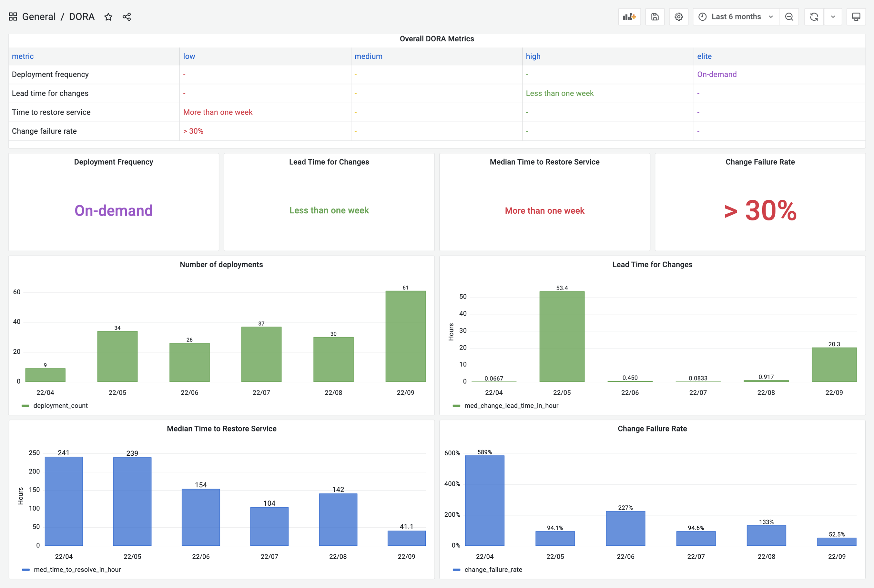Save the dashboard via the save icon

(655, 16)
